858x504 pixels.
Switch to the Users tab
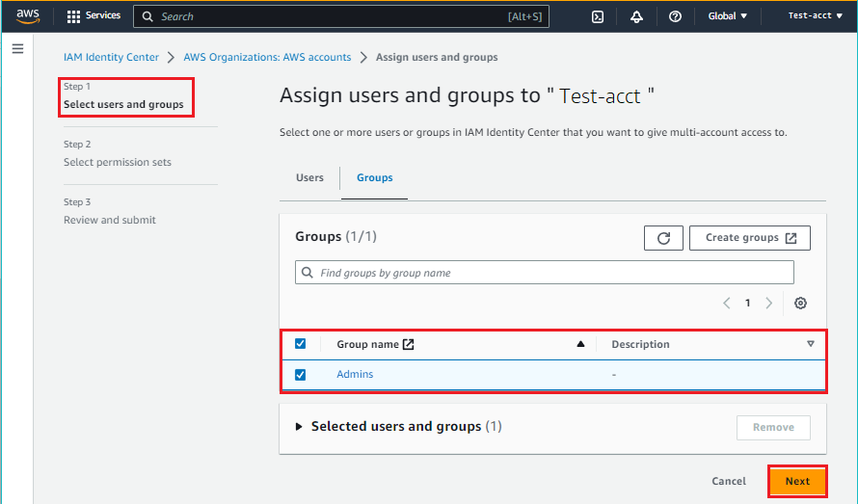tap(309, 178)
